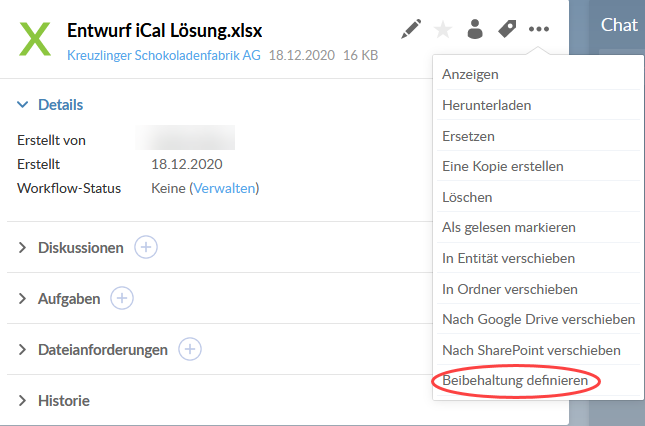The image size is (645, 426).
Task: Select Nach Google Drive verschieben
Action: tap(538, 319)
